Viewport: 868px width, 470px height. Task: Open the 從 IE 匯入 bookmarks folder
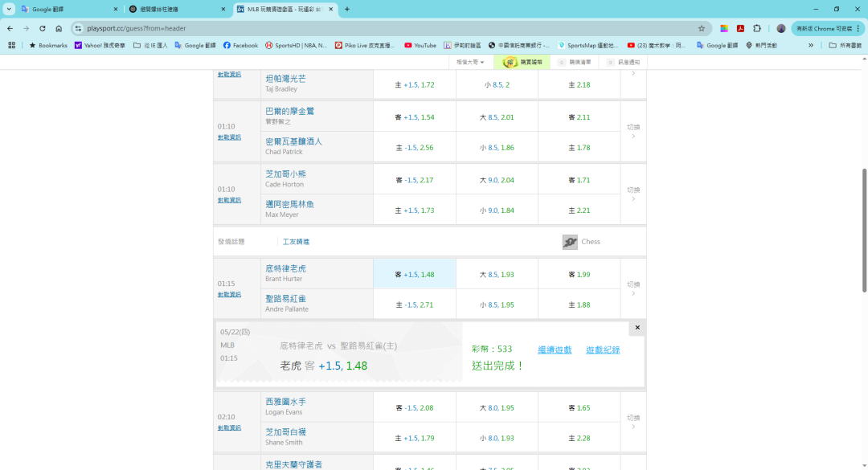click(150, 46)
